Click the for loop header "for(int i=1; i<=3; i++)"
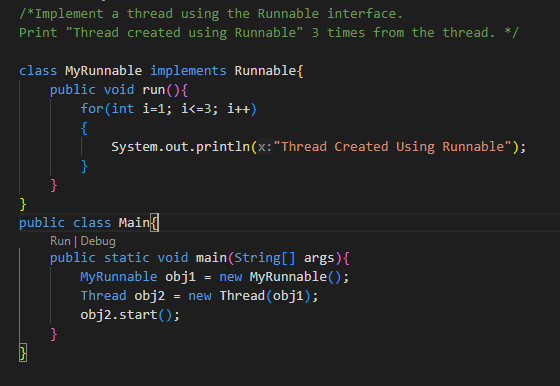The image size is (560, 386). (x=169, y=109)
